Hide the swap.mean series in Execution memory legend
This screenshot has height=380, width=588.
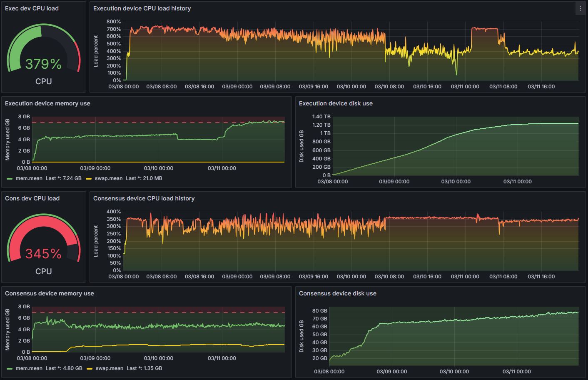tap(107, 178)
